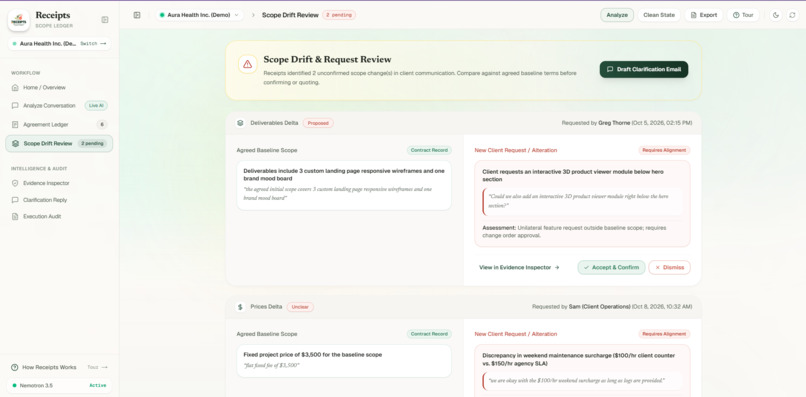The height and width of the screenshot is (397, 806).
Task: Toggle sidebar panel icon in top bar
Action: click(x=137, y=15)
